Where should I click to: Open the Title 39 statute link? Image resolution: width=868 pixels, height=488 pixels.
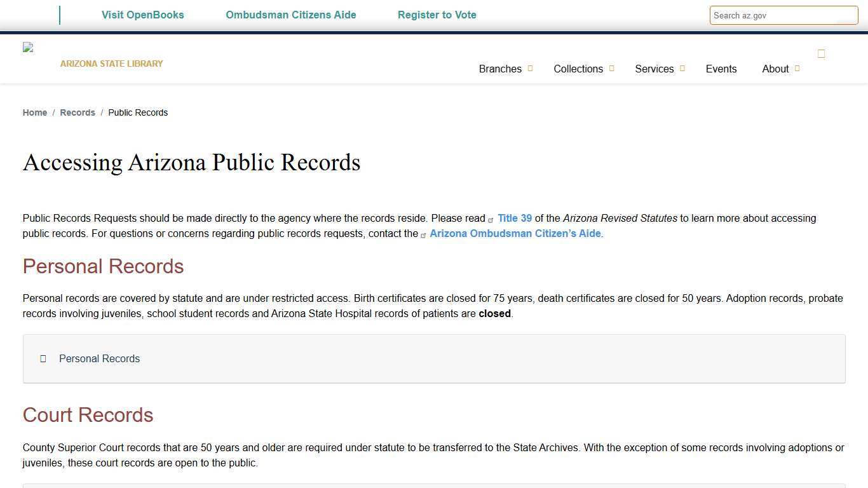(515, 218)
